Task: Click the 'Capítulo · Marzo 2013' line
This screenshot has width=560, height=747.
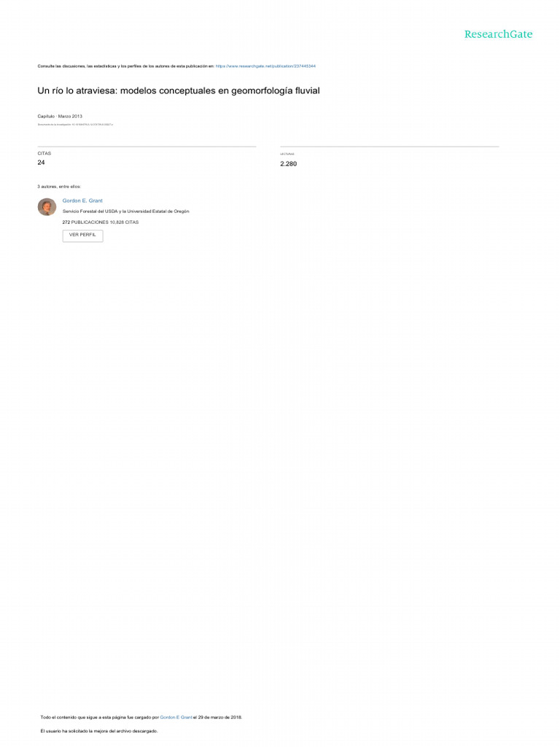Action: (60, 116)
